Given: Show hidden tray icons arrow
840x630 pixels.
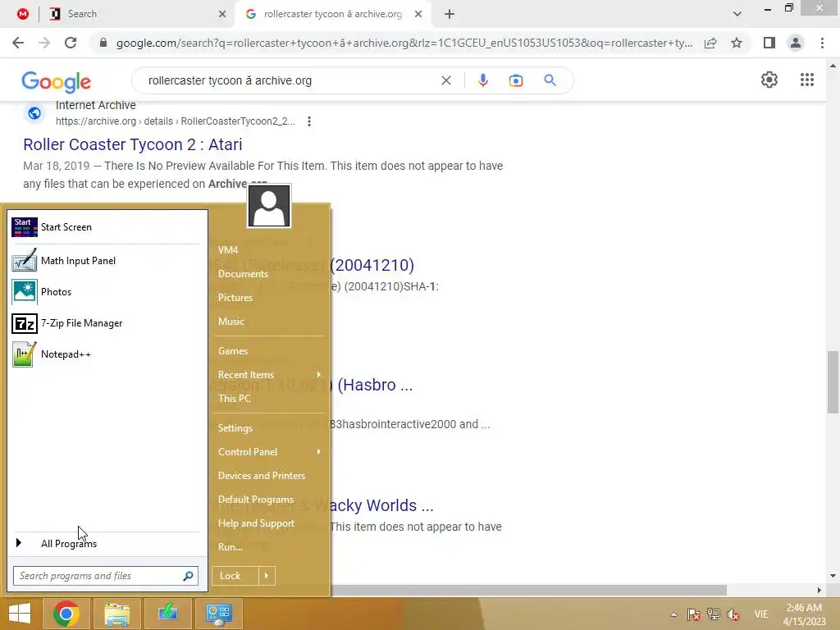Looking at the screenshot, I should [674, 614].
